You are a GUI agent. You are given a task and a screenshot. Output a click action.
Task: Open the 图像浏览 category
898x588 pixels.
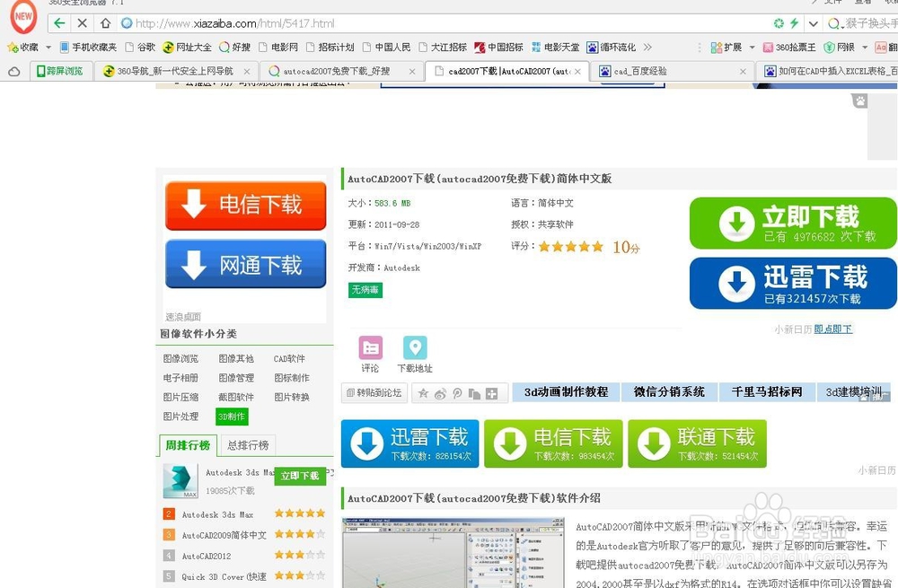tap(180, 358)
